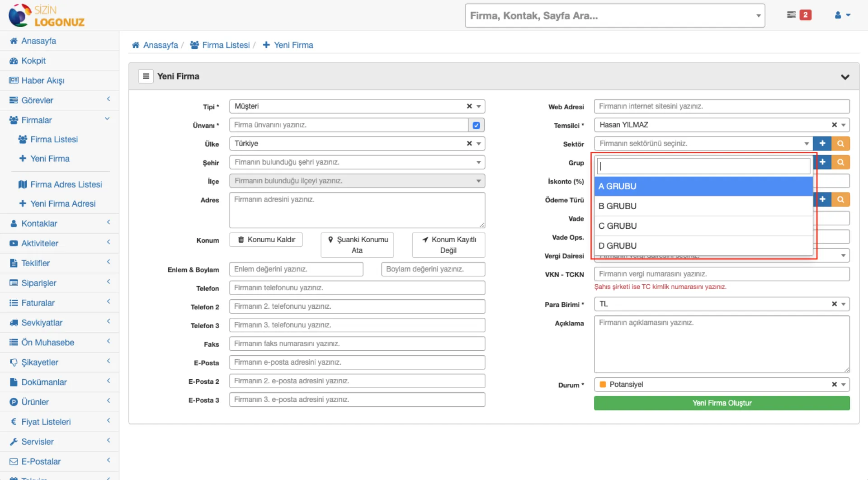Open the Sektör selection dropdown
The width and height of the screenshot is (868, 480).
pos(703,143)
